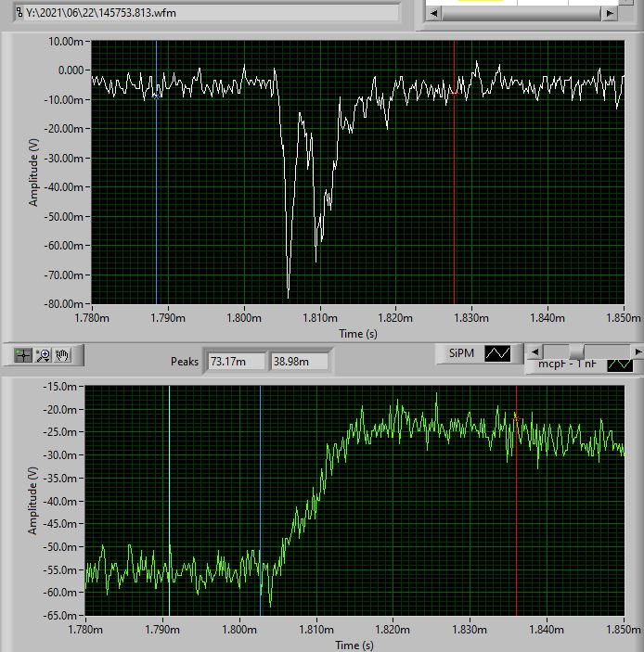Click the SiPM plot legend line sample
Image resolution: width=644 pixels, height=652 pixels.
[x=498, y=353]
